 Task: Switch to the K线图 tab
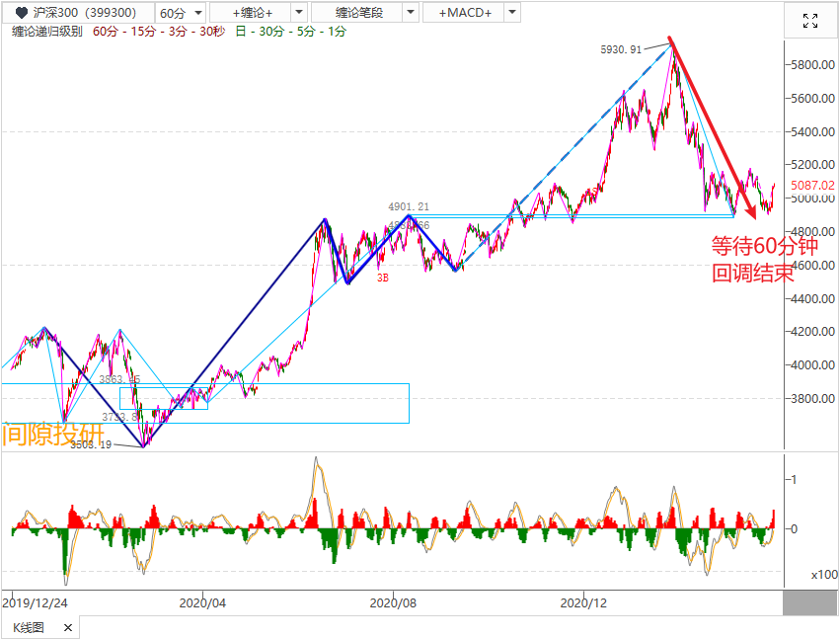click(x=29, y=627)
